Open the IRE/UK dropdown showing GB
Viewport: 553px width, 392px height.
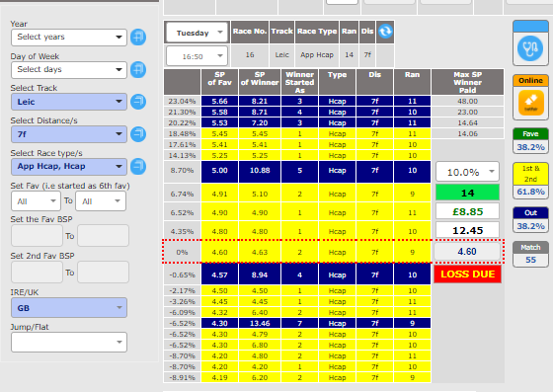coord(69,308)
